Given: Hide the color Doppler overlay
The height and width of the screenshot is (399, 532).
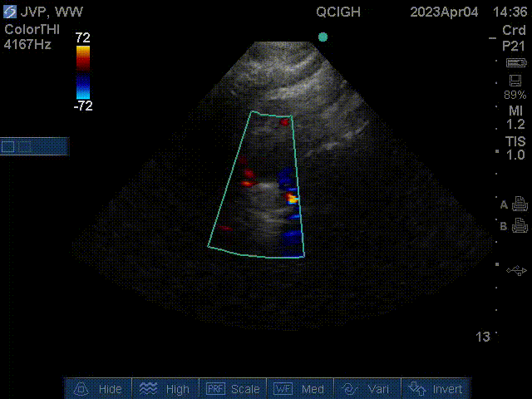Looking at the screenshot, I should pyautogui.click(x=99, y=388).
